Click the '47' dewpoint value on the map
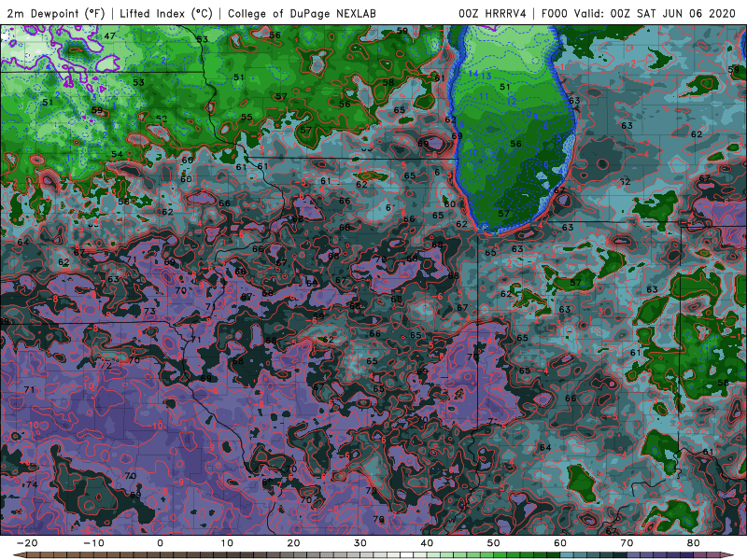The width and height of the screenshot is (747, 560). click(x=109, y=35)
